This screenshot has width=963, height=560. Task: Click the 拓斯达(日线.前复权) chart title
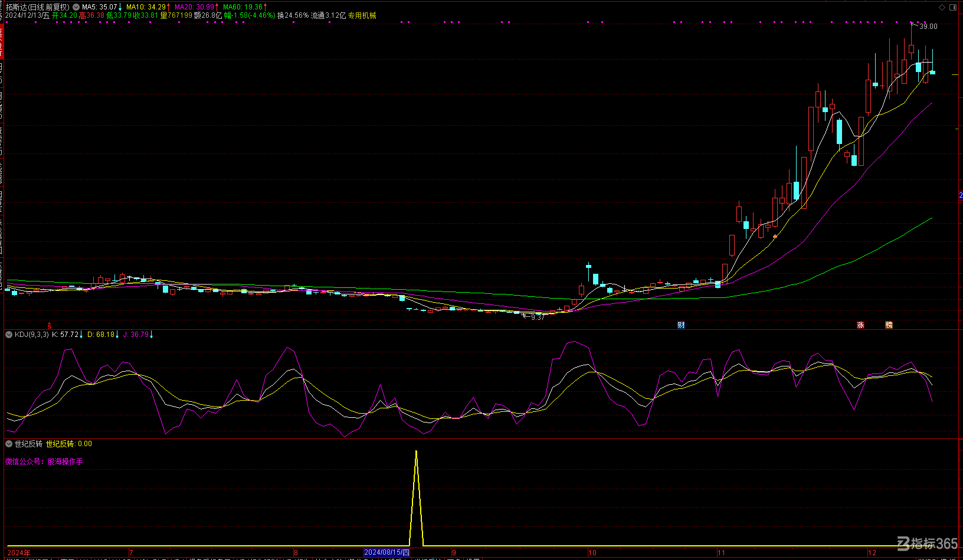pos(37,7)
